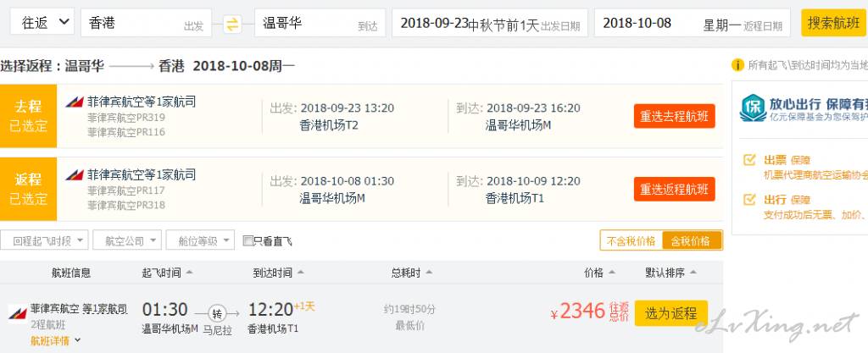
Task: Check the 只看直飞 direct-flights-only box
Action: coord(248,241)
